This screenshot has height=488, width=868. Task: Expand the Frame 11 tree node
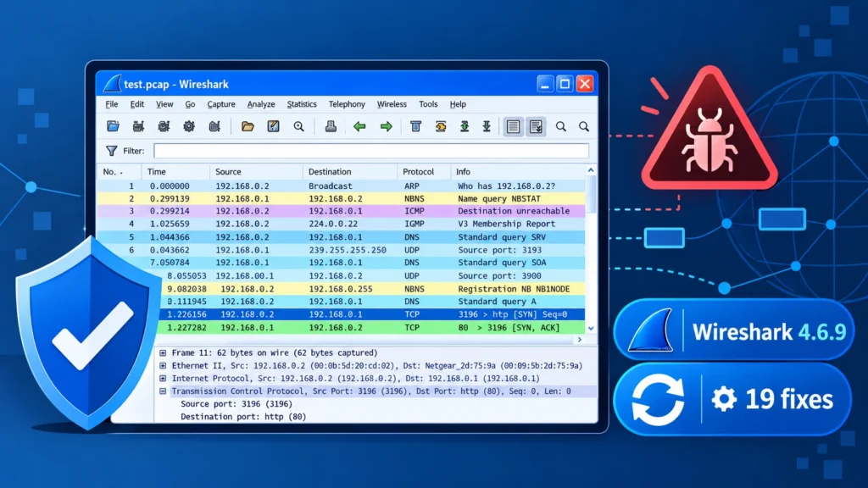[163, 352]
